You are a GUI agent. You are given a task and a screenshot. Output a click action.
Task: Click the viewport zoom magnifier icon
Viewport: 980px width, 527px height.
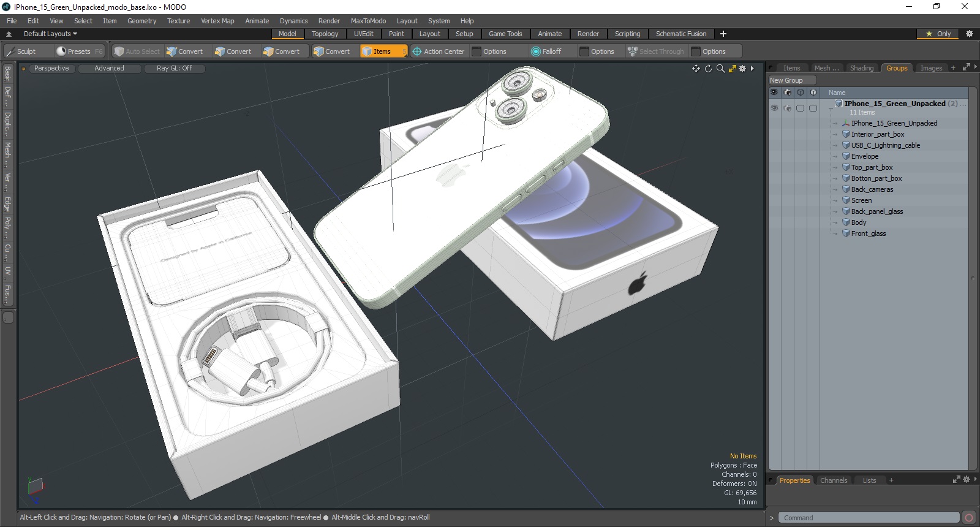click(x=720, y=69)
